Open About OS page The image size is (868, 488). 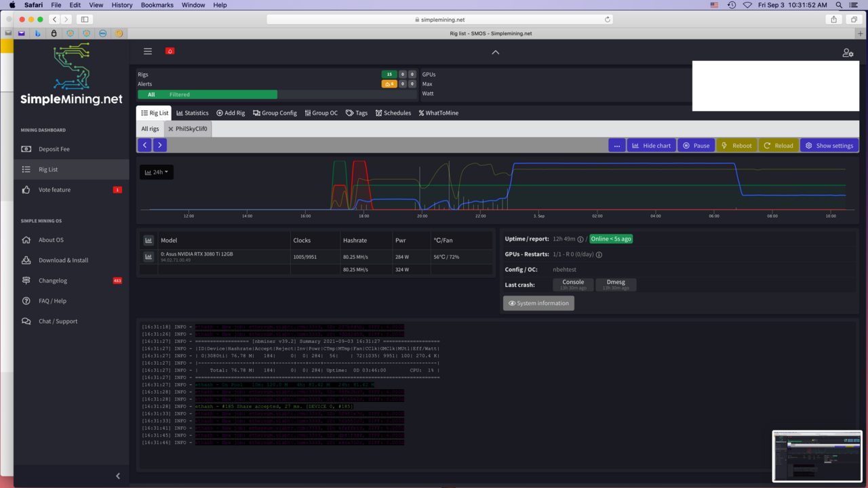pos(71,240)
